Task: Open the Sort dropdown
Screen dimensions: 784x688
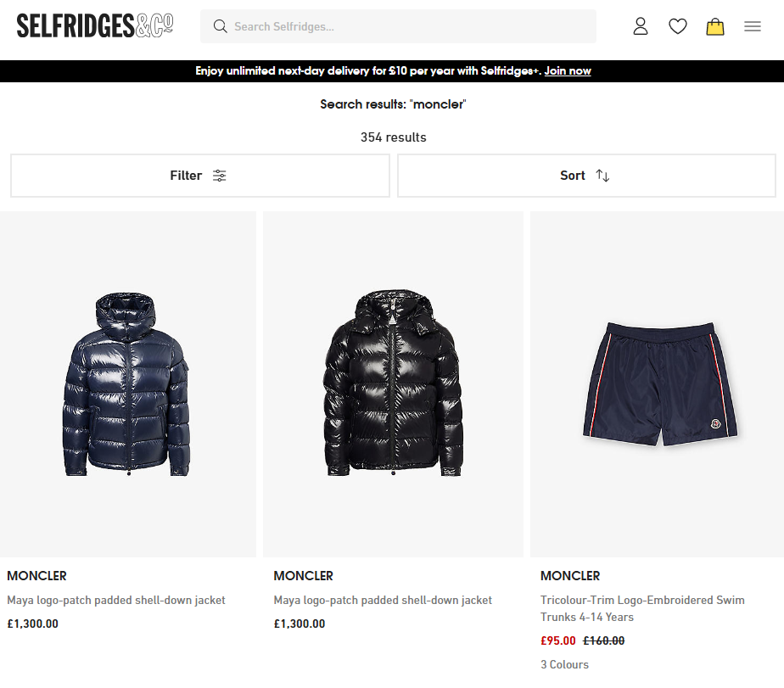Action: pos(585,176)
